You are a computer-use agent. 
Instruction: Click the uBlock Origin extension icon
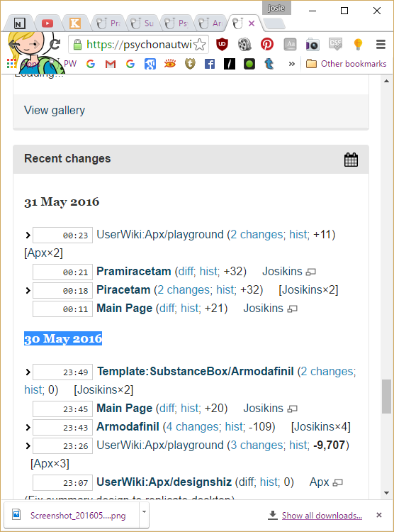222,44
